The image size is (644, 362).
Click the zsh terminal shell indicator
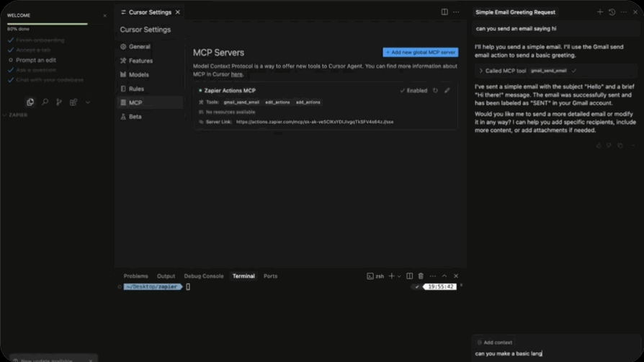[375, 276]
